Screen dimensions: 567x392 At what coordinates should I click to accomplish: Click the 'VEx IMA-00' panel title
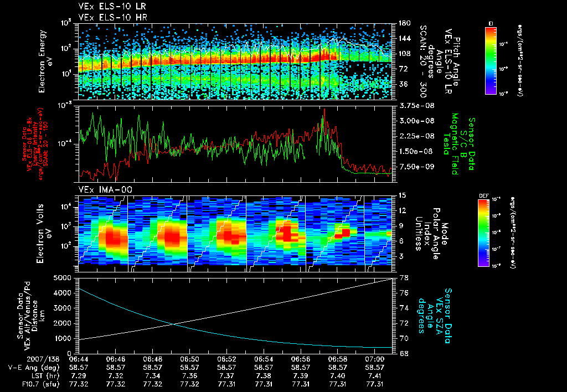pyautogui.click(x=105, y=190)
